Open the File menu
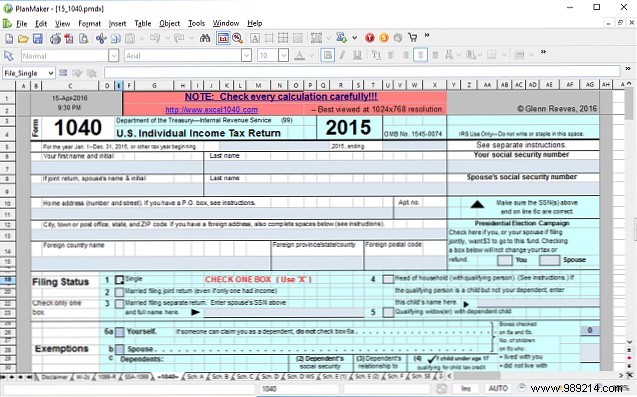Image resolution: width=637 pixels, height=397 pixels. coord(21,24)
